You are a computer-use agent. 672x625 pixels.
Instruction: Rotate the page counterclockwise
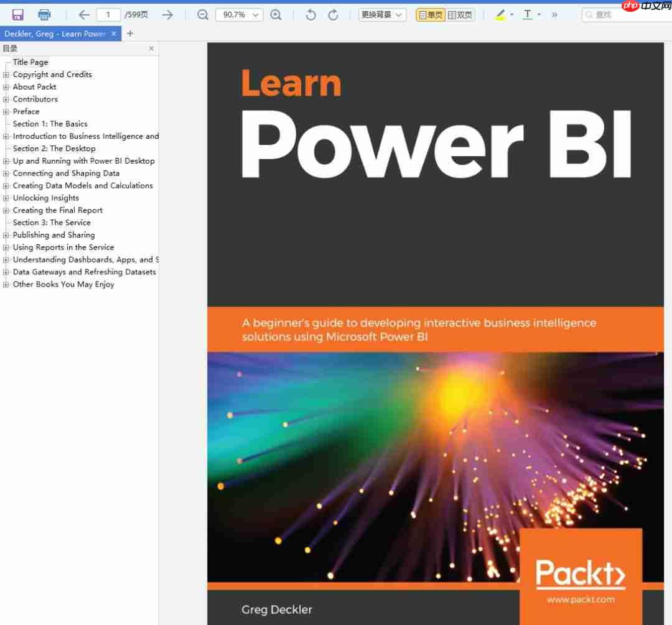pyautogui.click(x=310, y=14)
